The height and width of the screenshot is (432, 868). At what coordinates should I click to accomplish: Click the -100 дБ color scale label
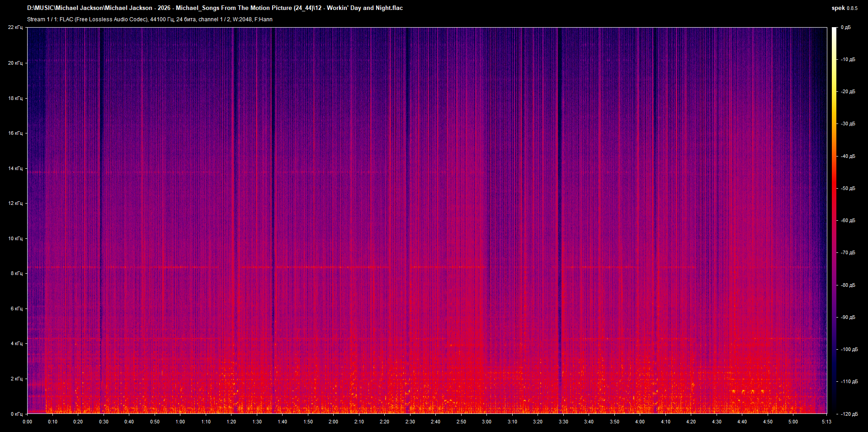(x=849, y=349)
